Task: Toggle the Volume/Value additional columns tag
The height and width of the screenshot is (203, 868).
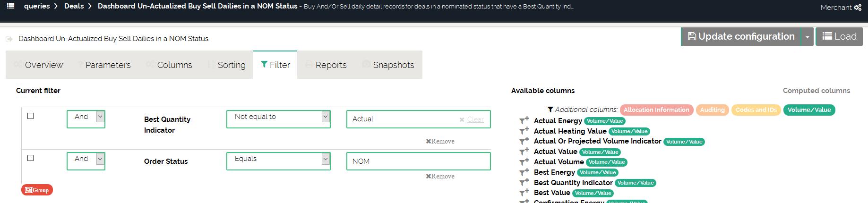Action: coord(809,110)
